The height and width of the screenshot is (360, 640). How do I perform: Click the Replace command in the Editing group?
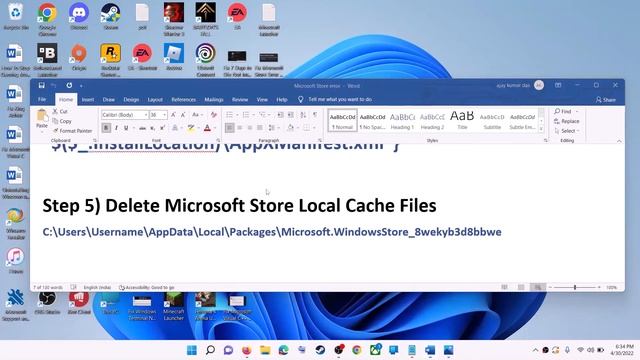pyautogui.click(x=567, y=121)
